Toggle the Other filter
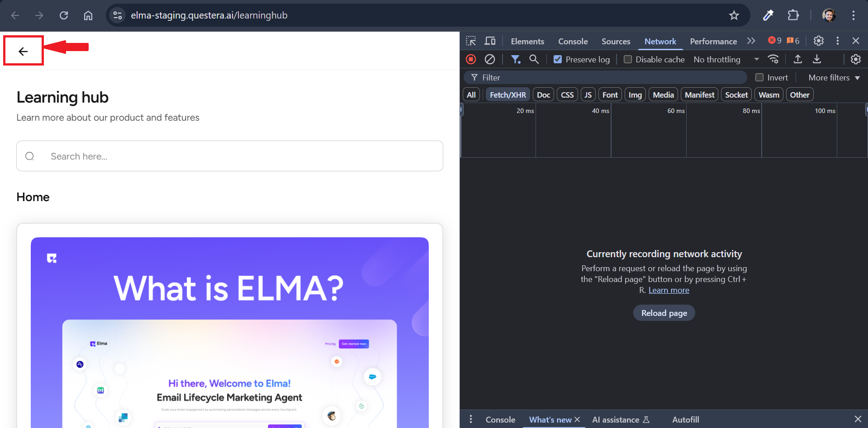The height and width of the screenshot is (428, 868). pyautogui.click(x=800, y=95)
